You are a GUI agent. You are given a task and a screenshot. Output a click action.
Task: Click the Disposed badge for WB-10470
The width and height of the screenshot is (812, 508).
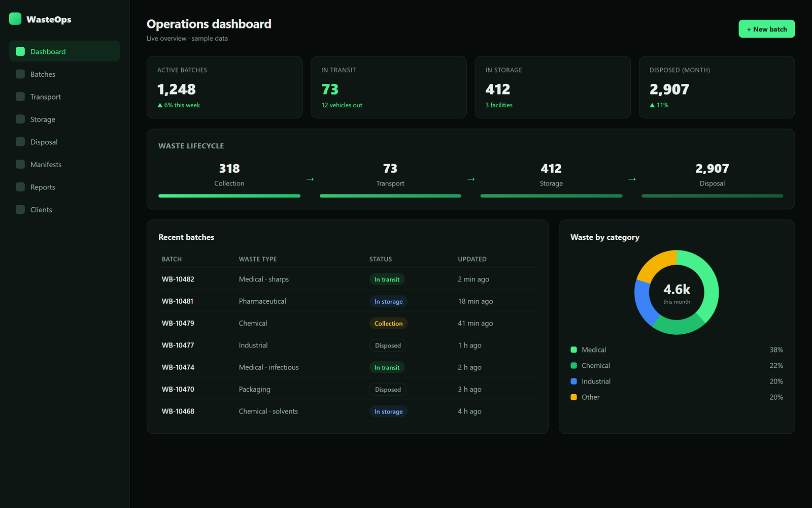tap(388, 389)
